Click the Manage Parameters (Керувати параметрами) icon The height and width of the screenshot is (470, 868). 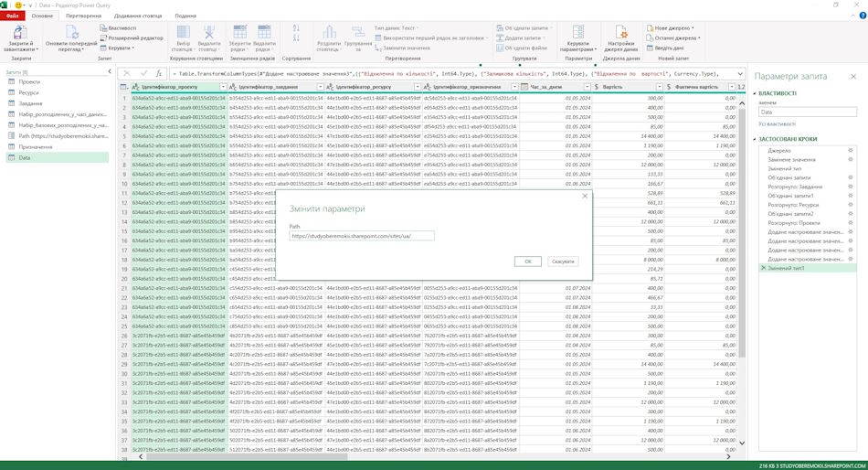[x=578, y=32]
